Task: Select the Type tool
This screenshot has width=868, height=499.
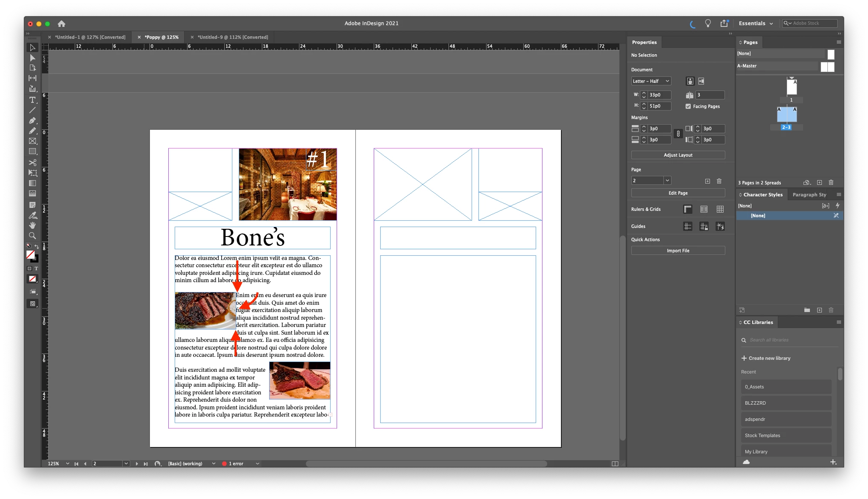Action: click(32, 100)
